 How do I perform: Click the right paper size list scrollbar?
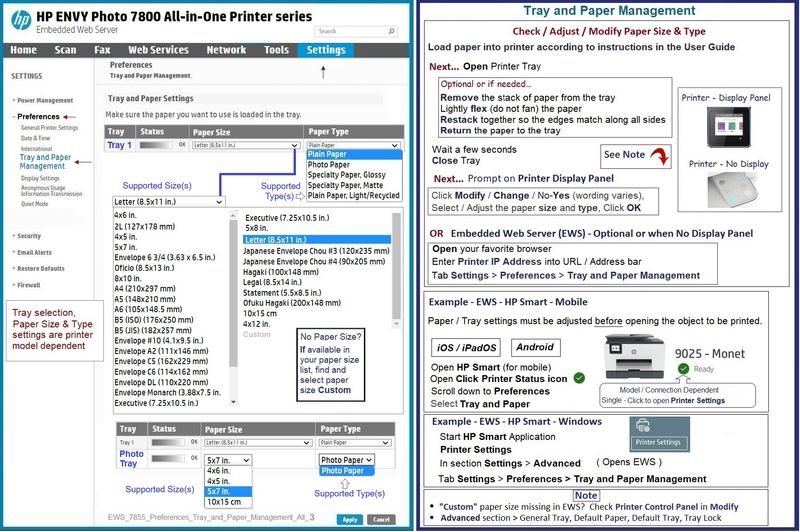tap(396, 270)
